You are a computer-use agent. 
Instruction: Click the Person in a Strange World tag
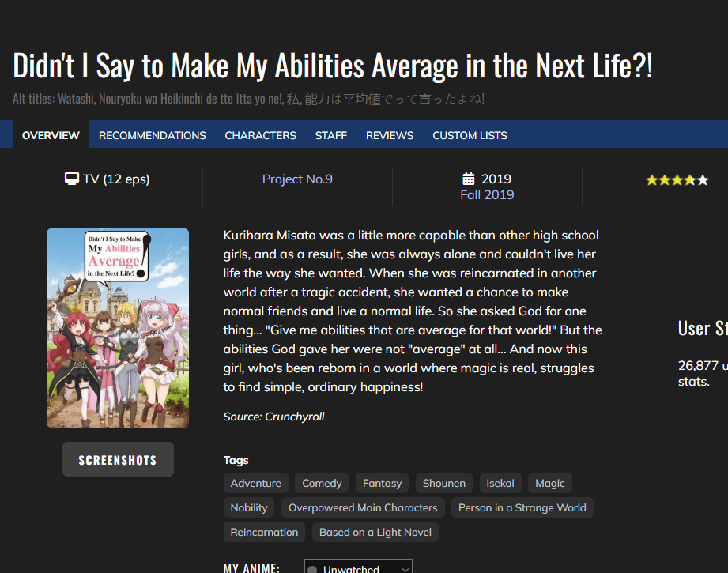[522, 507]
